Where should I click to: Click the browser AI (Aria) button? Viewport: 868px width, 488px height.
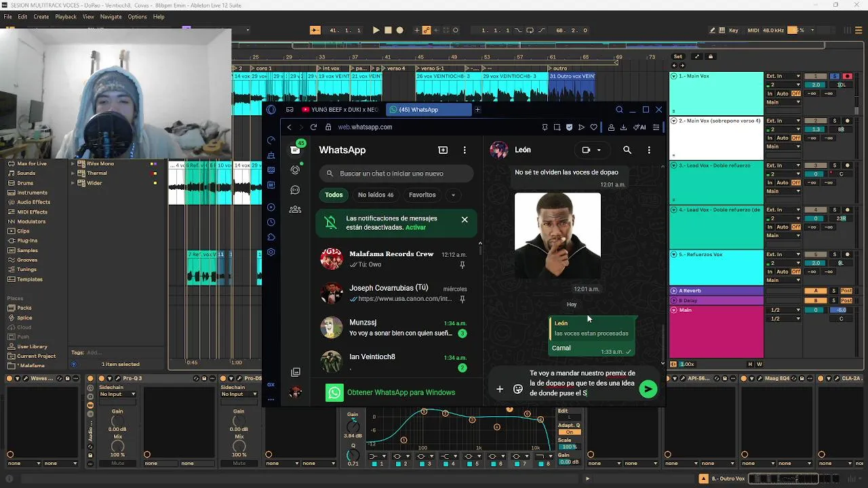(639, 127)
